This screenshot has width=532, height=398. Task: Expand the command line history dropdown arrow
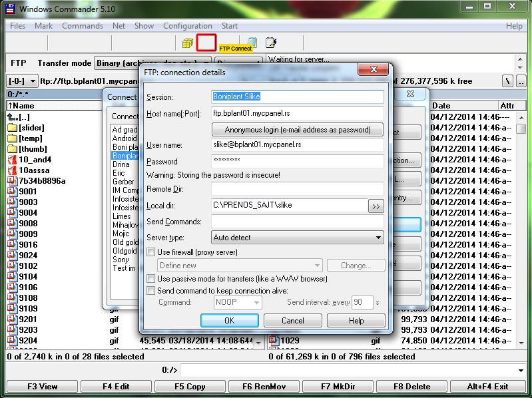521,371
